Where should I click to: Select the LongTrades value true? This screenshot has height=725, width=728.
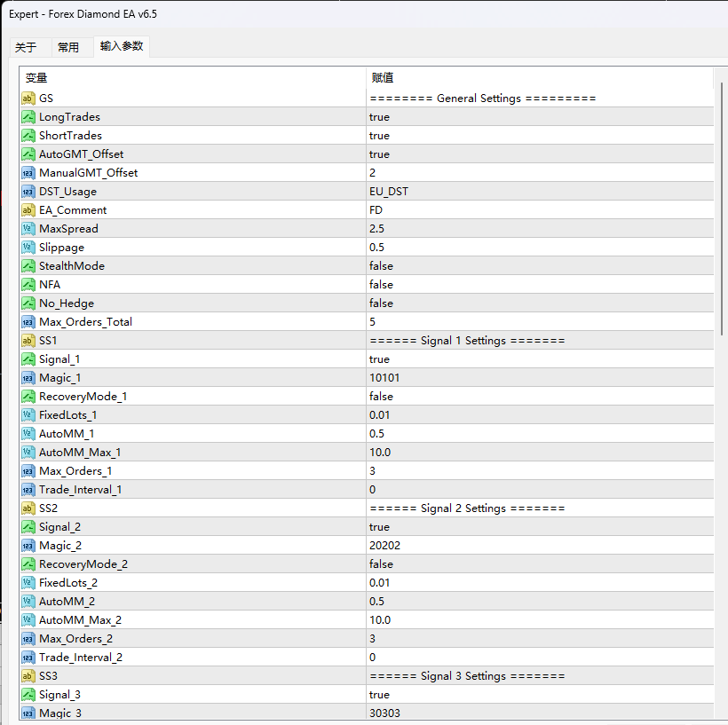click(379, 117)
